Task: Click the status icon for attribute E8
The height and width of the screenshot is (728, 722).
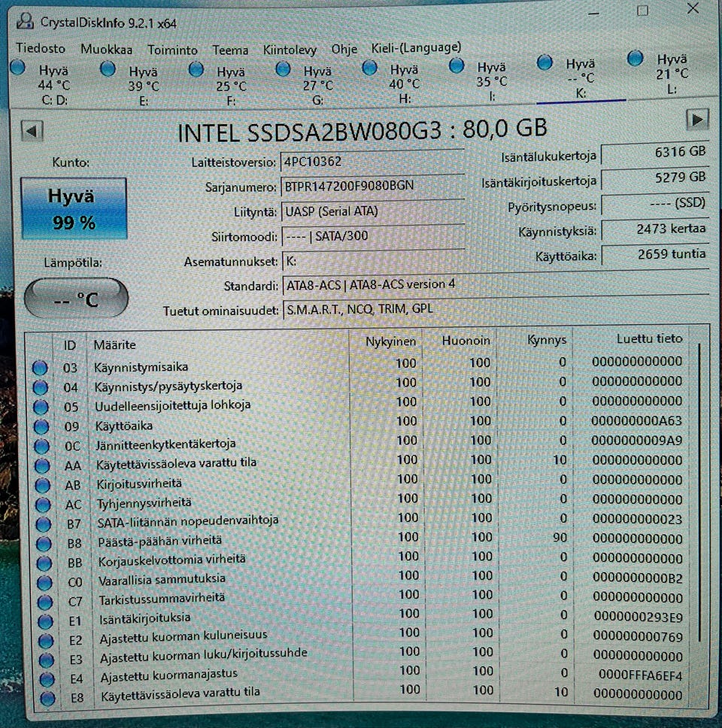Action: coord(48,698)
